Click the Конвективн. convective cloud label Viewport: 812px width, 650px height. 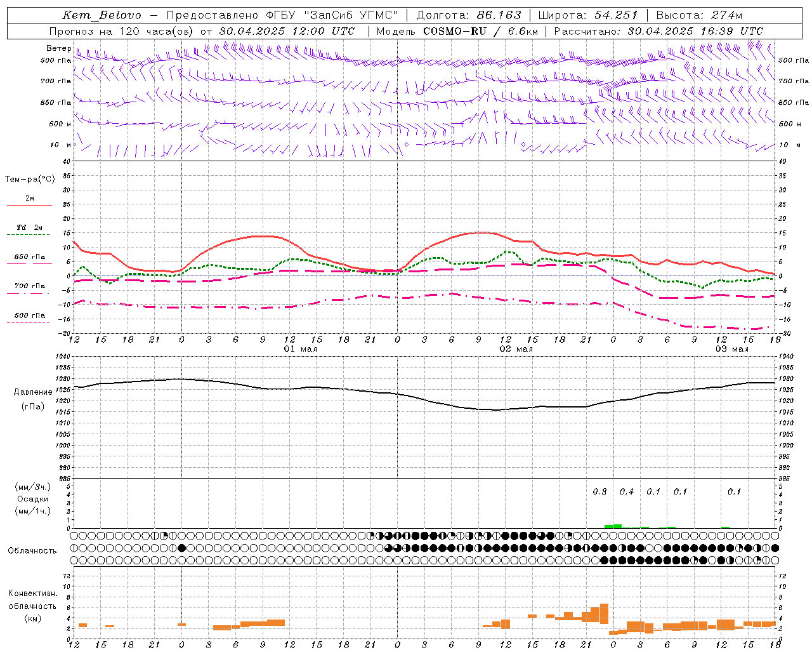(x=32, y=594)
